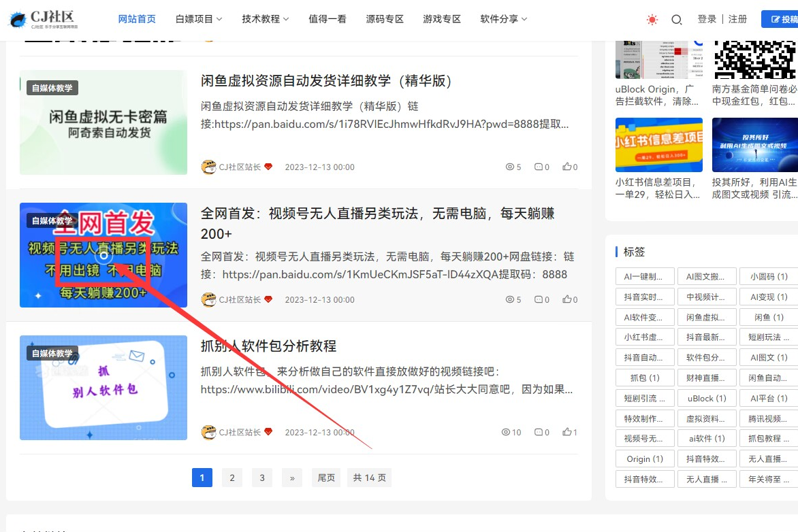The height and width of the screenshot is (532, 798).
Task: Toggle light/dark mode via the sun toggle
Action: point(652,20)
